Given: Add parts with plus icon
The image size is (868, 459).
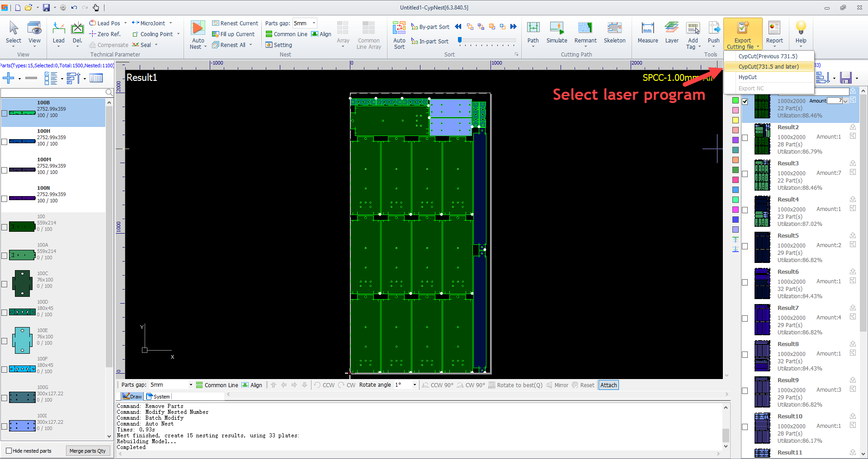Looking at the screenshot, I should pyautogui.click(x=9, y=78).
